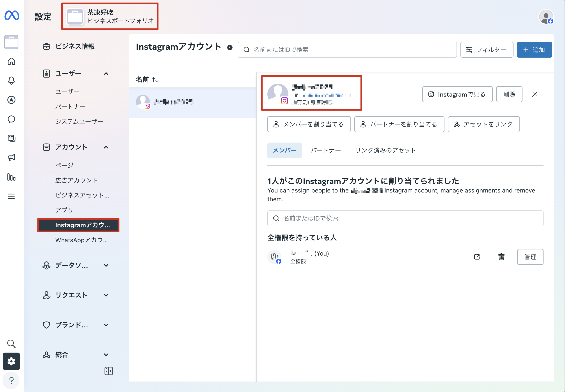Click the 管理 button for the member
The image size is (565, 392).
[x=530, y=257]
